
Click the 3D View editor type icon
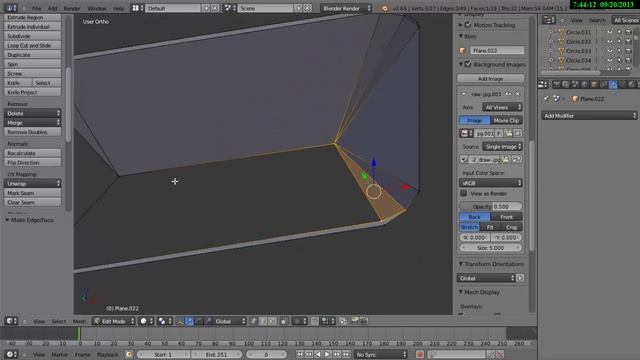click(x=10, y=321)
